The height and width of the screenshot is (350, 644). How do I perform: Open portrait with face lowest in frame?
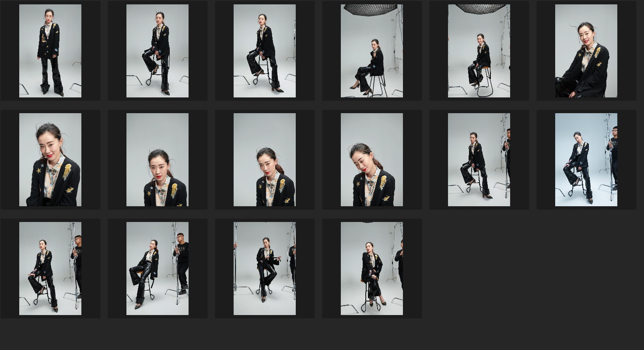157,159
